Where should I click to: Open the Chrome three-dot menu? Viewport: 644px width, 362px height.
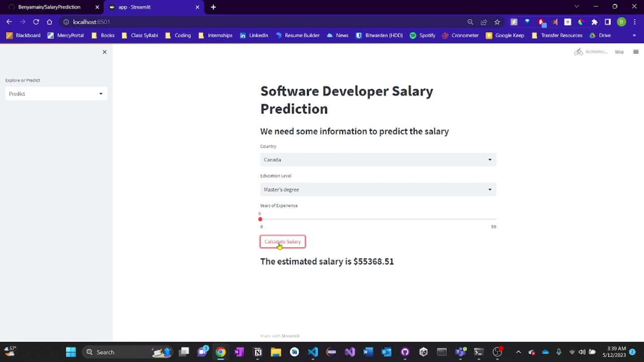[635, 22]
